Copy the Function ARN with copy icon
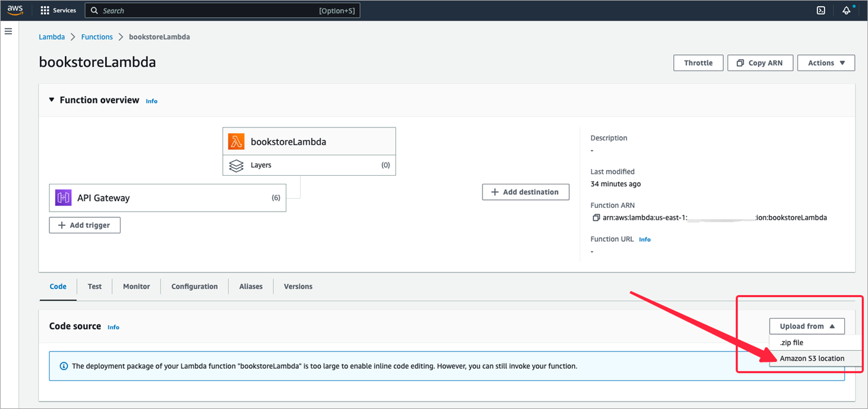This screenshot has width=868, height=409. coord(596,218)
